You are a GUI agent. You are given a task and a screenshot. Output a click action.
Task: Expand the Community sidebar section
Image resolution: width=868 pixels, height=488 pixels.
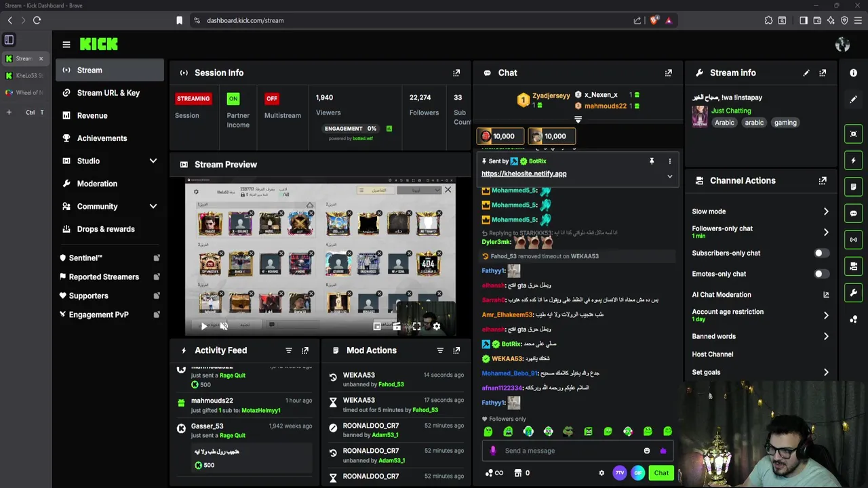pyautogui.click(x=153, y=206)
